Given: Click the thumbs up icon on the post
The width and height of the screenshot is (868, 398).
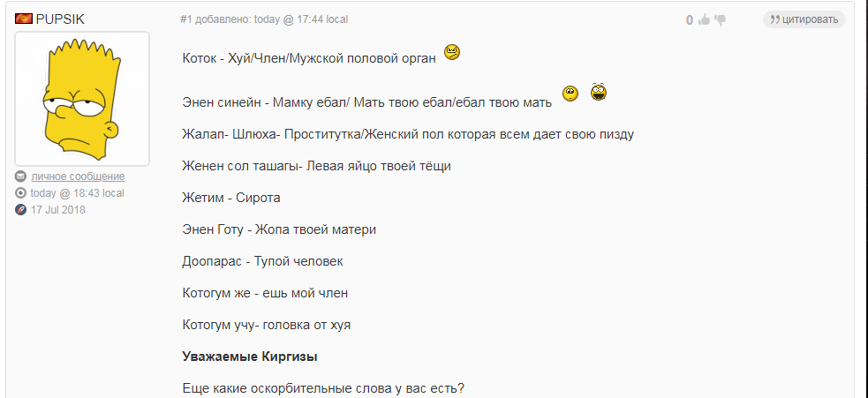Looking at the screenshot, I should coord(705,19).
